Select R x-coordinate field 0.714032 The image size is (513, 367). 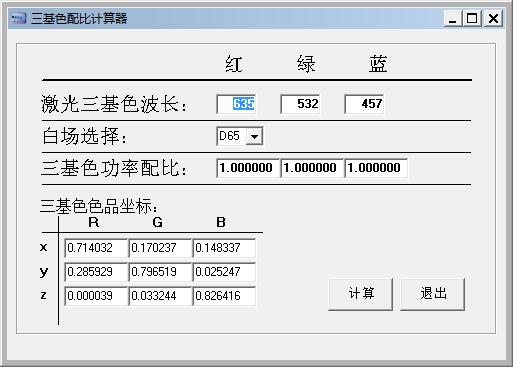point(96,248)
